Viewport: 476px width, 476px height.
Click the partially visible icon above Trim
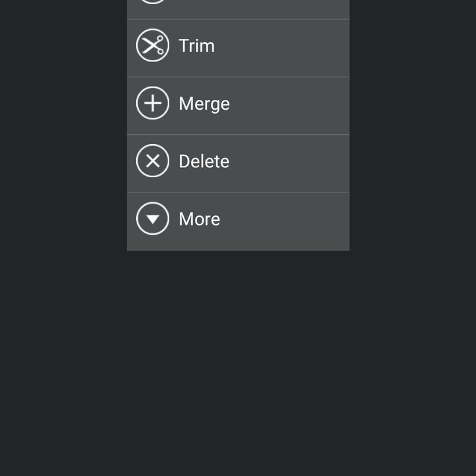click(x=153, y=1)
